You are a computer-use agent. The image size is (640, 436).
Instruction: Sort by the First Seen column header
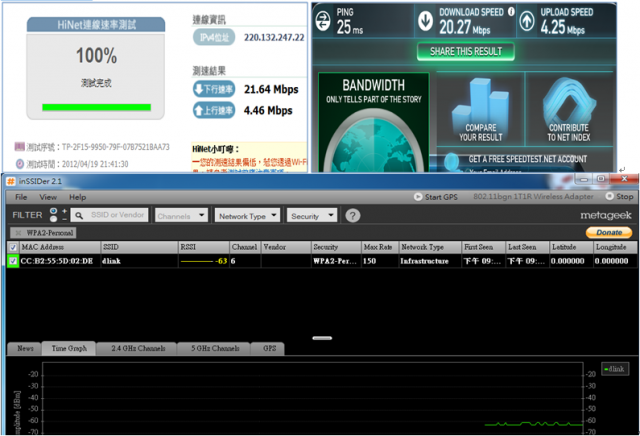[x=484, y=247]
